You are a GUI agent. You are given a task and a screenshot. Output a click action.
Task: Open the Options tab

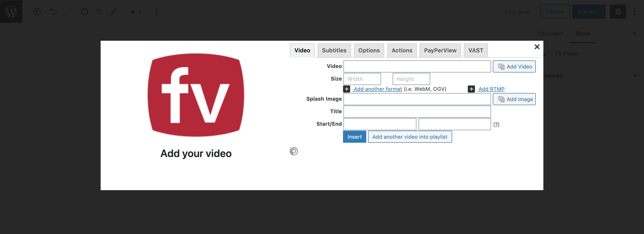(369, 51)
